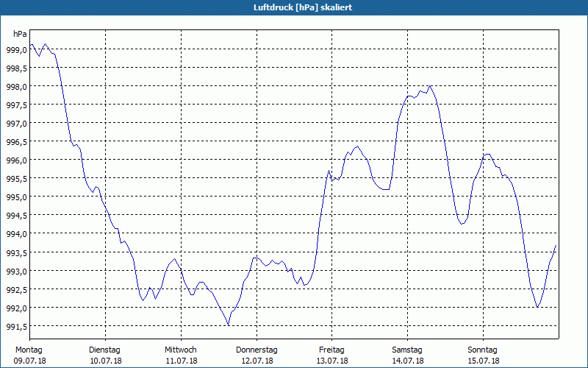The image size is (588, 368).
Task: Click the Dienstag day label
Action: pyautogui.click(x=104, y=350)
